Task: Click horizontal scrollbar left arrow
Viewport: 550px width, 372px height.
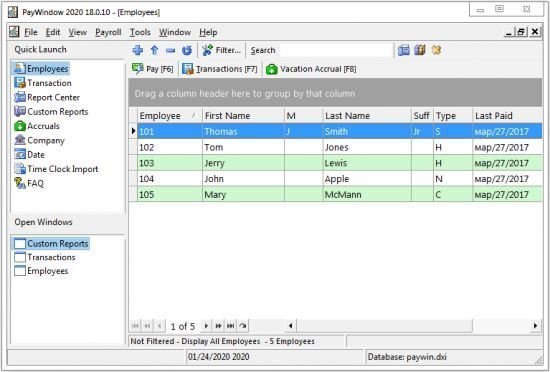Action: pos(290,326)
